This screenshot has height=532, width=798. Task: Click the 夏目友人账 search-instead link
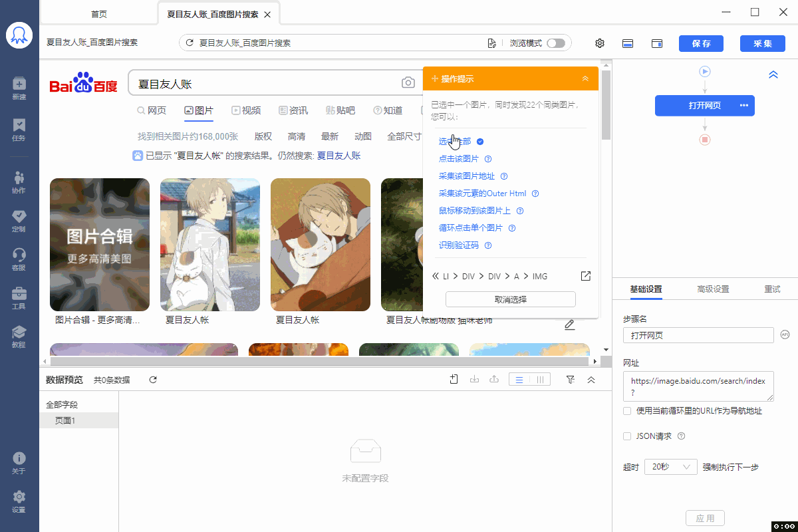tap(338, 156)
